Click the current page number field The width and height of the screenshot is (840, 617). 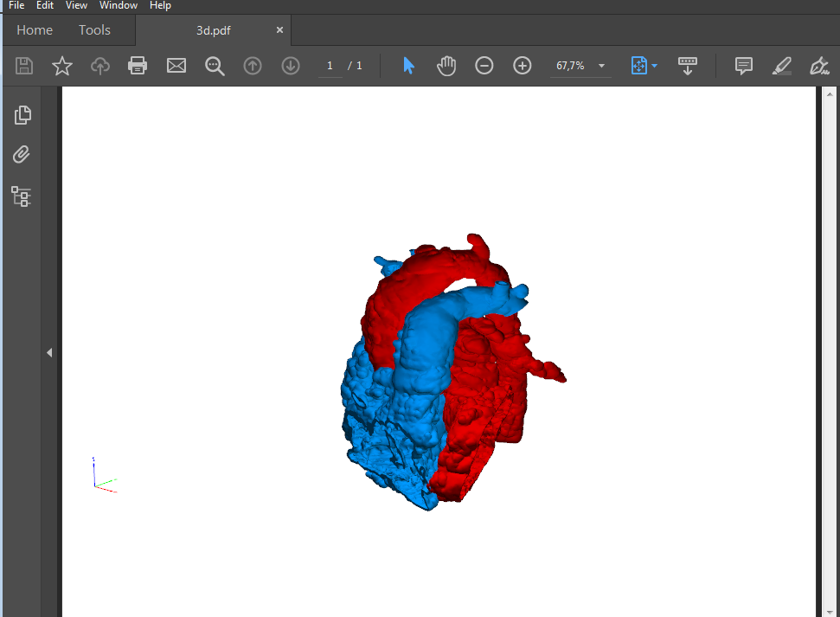point(330,66)
